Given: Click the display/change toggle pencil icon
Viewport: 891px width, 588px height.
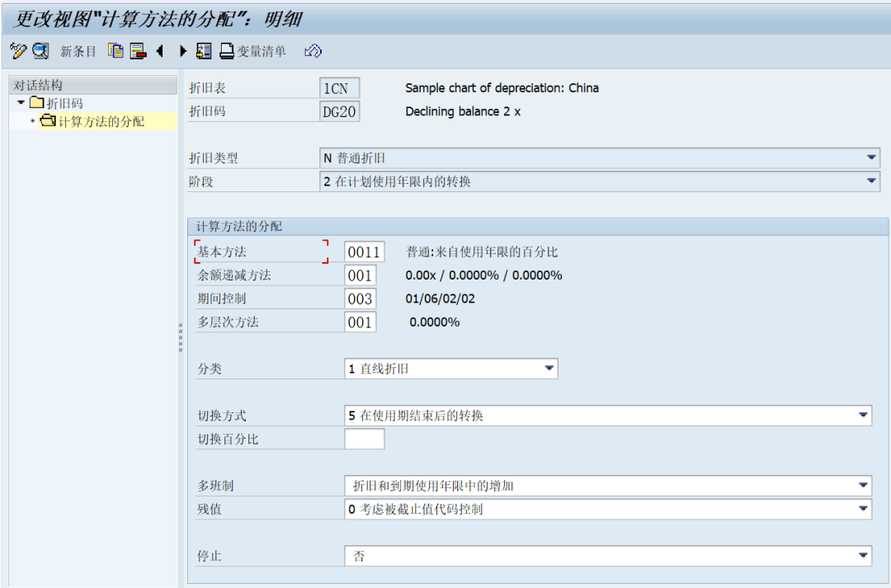Looking at the screenshot, I should pos(18,51).
